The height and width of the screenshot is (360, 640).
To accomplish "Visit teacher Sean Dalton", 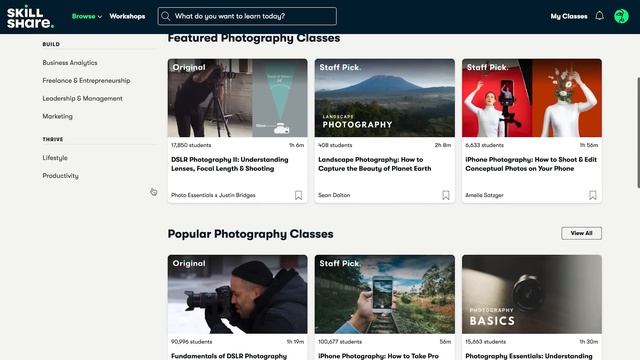I will [334, 195].
